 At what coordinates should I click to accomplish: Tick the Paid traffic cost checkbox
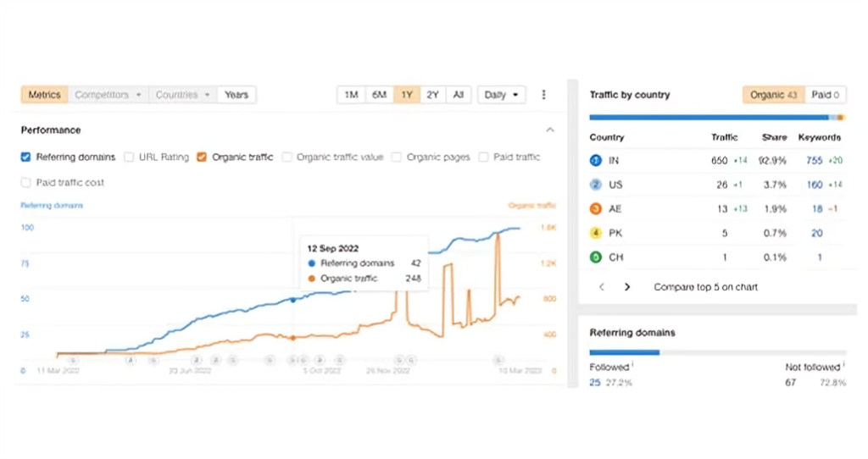(x=25, y=182)
